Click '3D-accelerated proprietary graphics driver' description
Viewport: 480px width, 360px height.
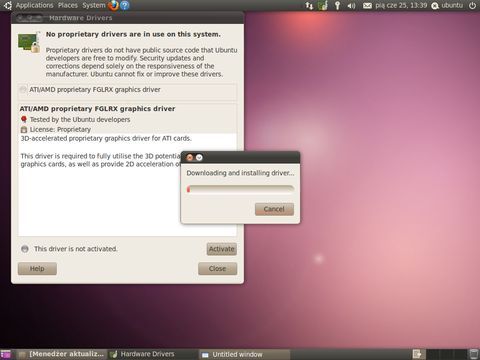pyautogui.click(x=106, y=138)
